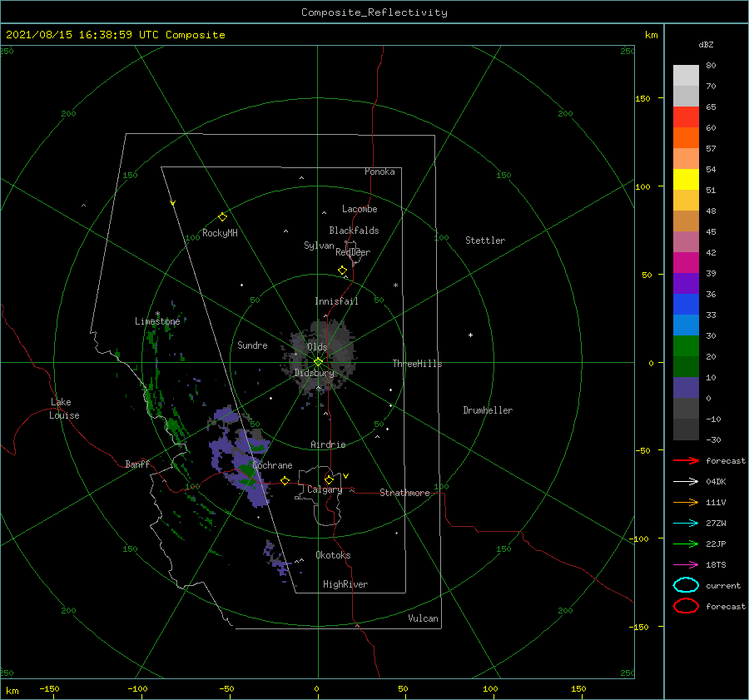Image resolution: width=749 pixels, height=700 pixels.
Task: Click the yellow km label at top right
Action: (651, 35)
